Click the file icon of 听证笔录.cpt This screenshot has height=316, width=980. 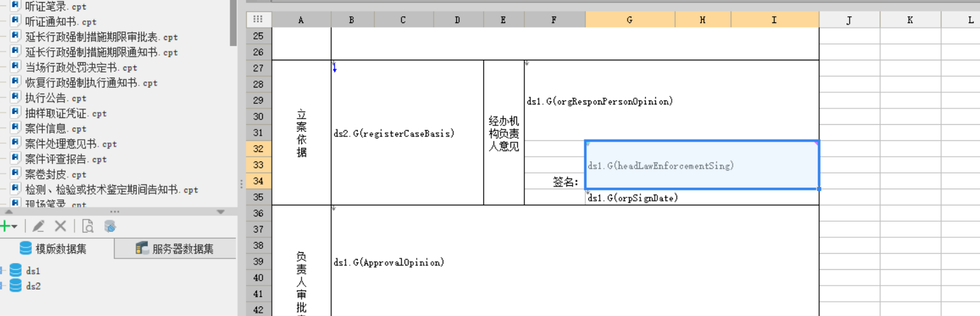16,5
